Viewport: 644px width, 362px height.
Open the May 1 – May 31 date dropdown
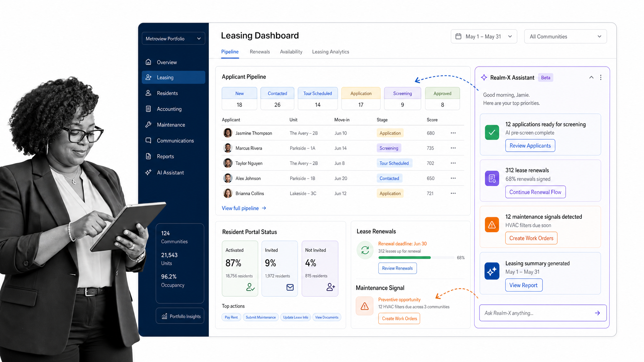pos(484,36)
